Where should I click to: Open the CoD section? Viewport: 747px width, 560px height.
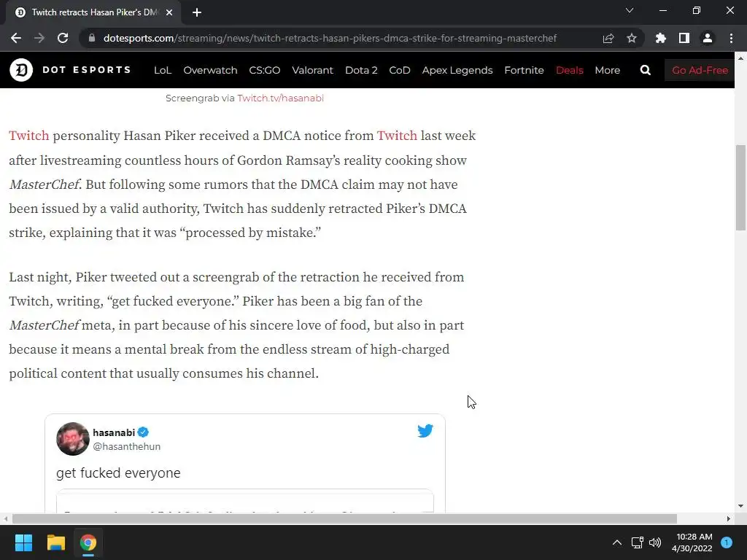(400, 70)
